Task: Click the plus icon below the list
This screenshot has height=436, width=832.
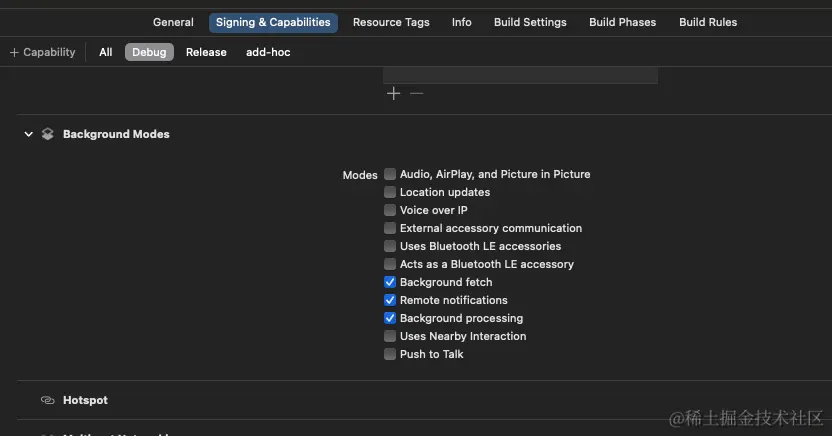Action: pyautogui.click(x=393, y=93)
